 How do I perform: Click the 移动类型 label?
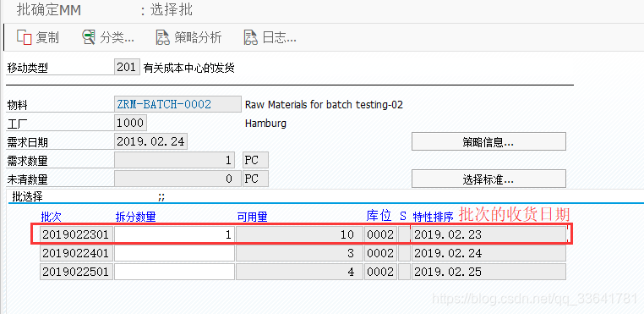(28, 69)
